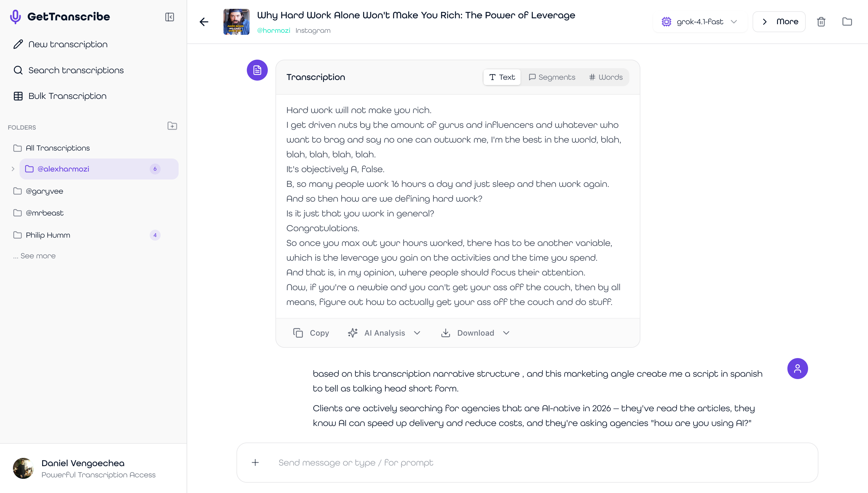This screenshot has width=868, height=493.
Task: Collapse the sidebar panel
Action: pyautogui.click(x=169, y=17)
